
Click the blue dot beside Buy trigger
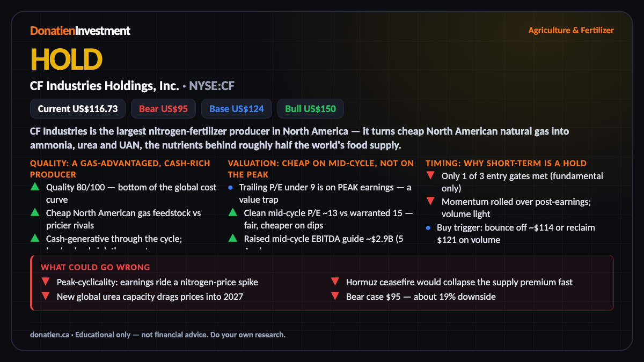428,227
